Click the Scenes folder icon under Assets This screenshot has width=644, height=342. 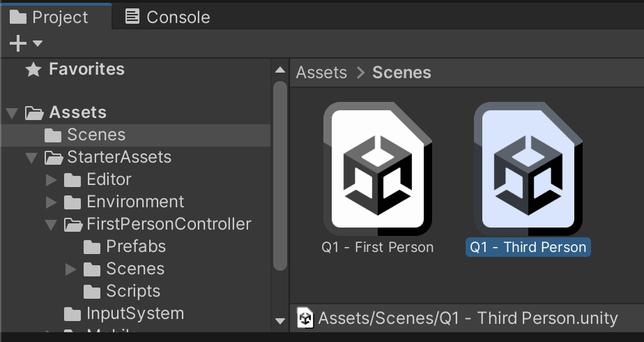(53, 135)
